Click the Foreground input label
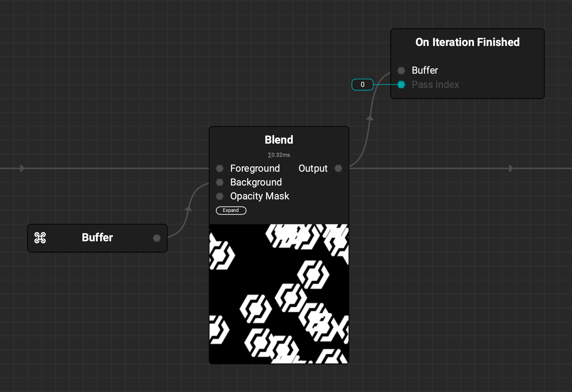Viewport: 572px width, 392px height. [255, 168]
